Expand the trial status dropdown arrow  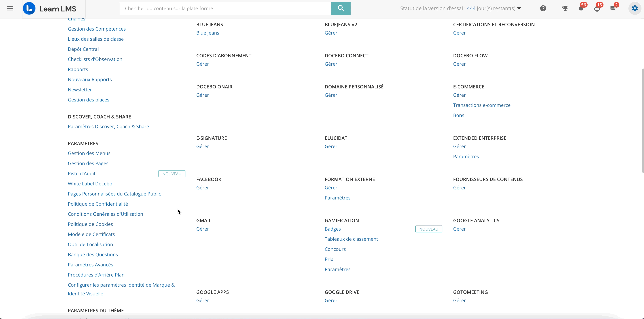[519, 8]
